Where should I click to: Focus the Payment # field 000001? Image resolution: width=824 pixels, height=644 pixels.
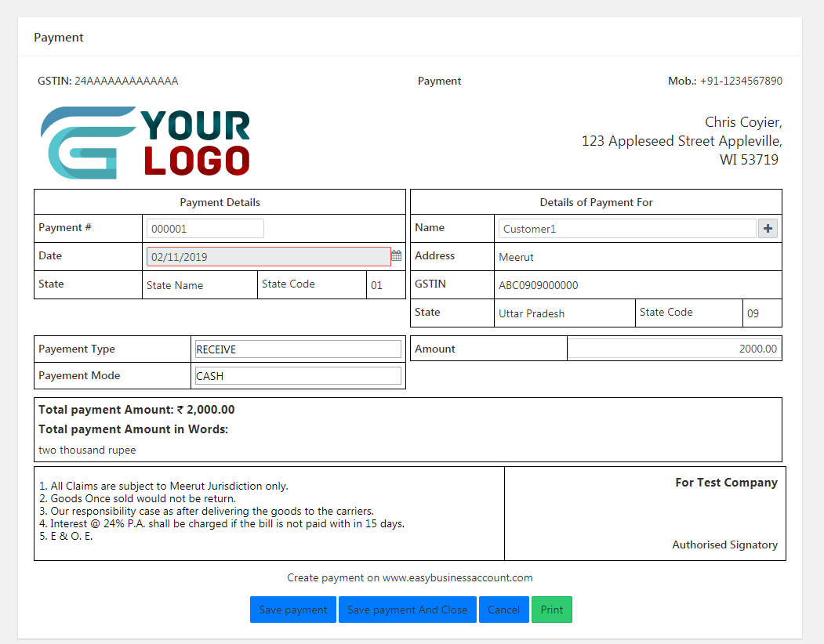pos(205,229)
